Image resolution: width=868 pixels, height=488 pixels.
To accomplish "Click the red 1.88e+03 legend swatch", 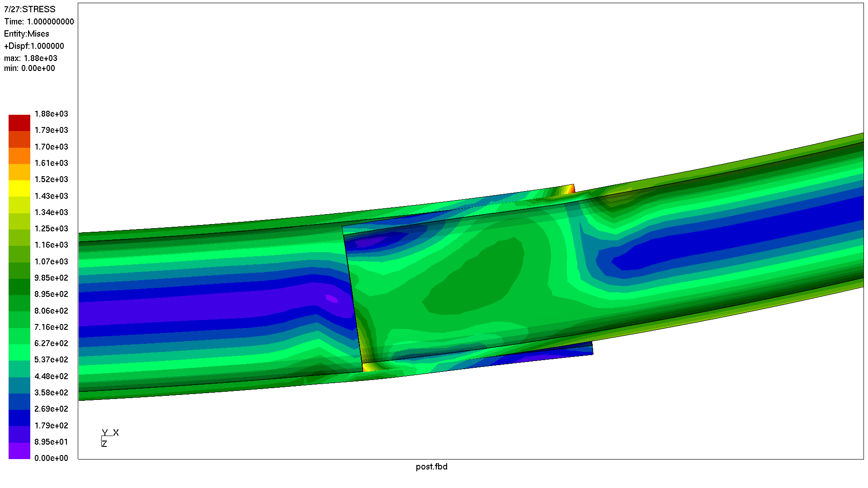I will 19,123.
